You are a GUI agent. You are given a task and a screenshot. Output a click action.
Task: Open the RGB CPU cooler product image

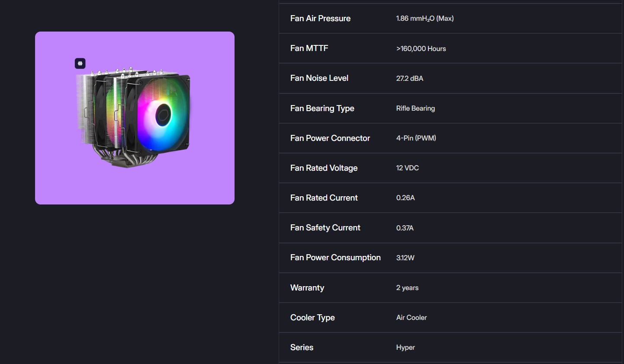(x=135, y=118)
